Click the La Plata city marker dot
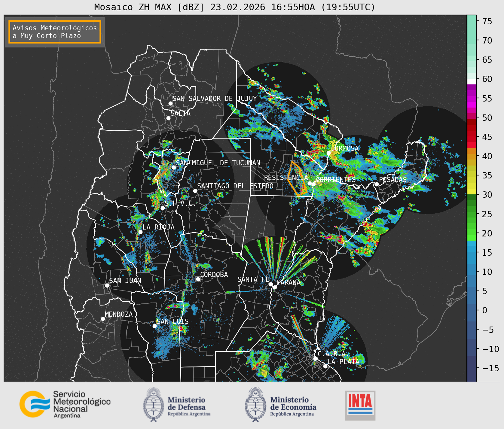This screenshot has height=429, width=504. pyautogui.click(x=325, y=366)
